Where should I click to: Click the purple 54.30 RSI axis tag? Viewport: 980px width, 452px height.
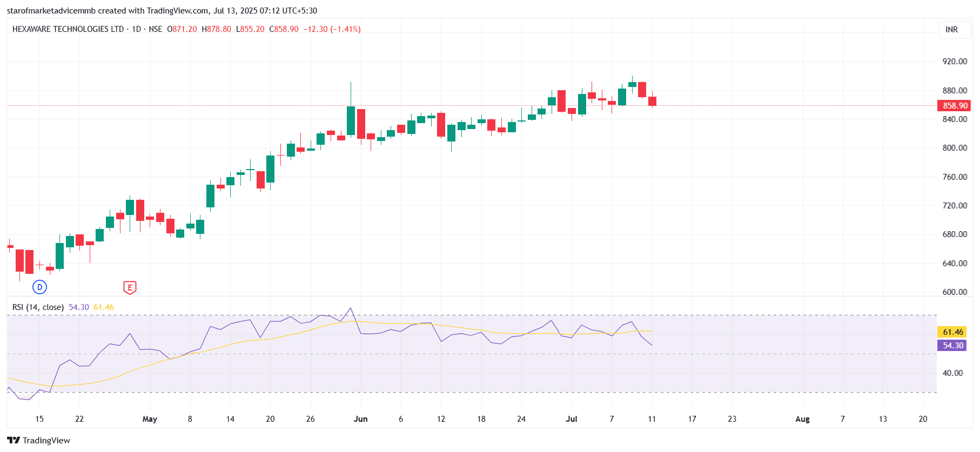[x=952, y=346]
